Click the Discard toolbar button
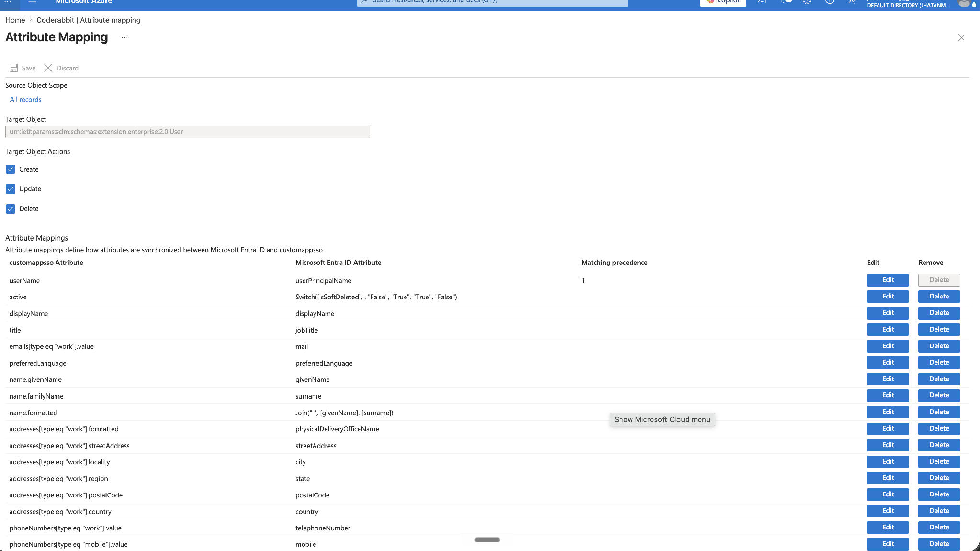Viewport: 980px width, 551px height. pyautogui.click(x=61, y=68)
